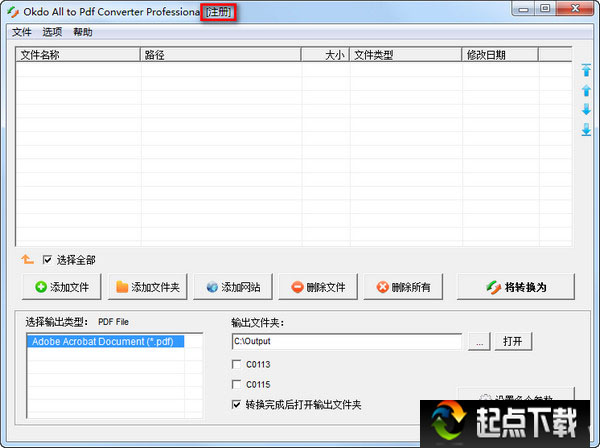Enable the C0115 checkbox

[237, 384]
